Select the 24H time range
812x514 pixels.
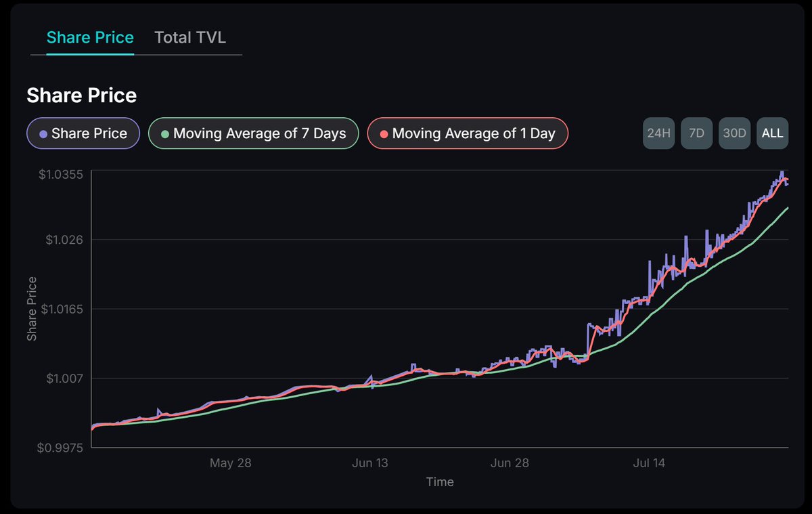click(x=658, y=133)
